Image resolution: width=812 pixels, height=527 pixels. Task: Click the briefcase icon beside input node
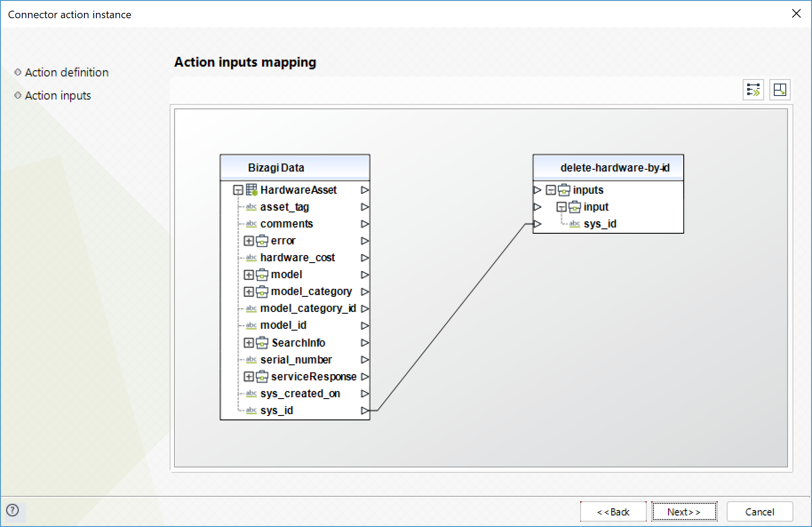click(575, 207)
